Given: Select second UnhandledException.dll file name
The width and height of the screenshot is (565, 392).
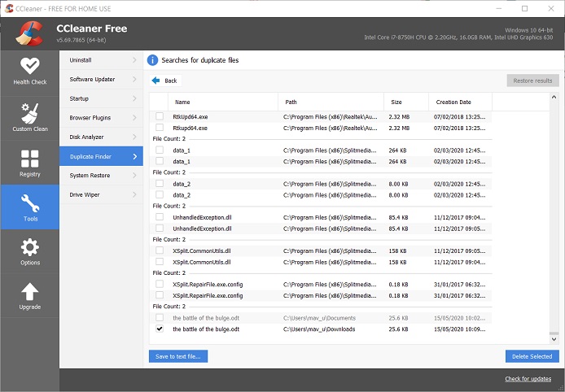Looking at the screenshot, I should pyautogui.click(x=202, y=229).
